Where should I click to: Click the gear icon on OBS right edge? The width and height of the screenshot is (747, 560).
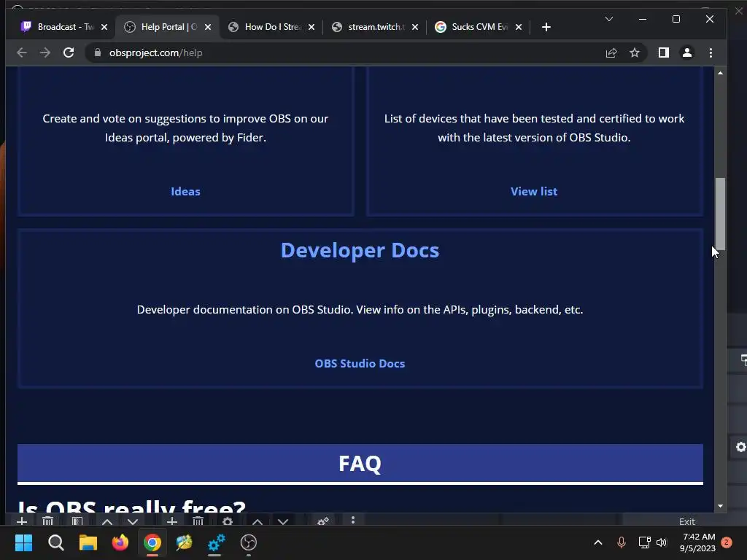point(740,447)
